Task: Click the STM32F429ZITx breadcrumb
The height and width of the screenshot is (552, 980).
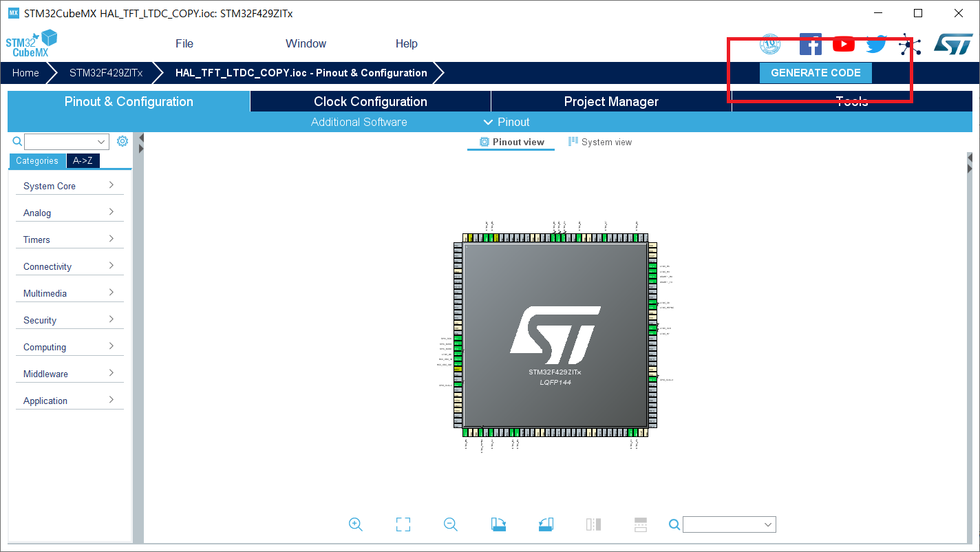Action: [x=106, y=72]
